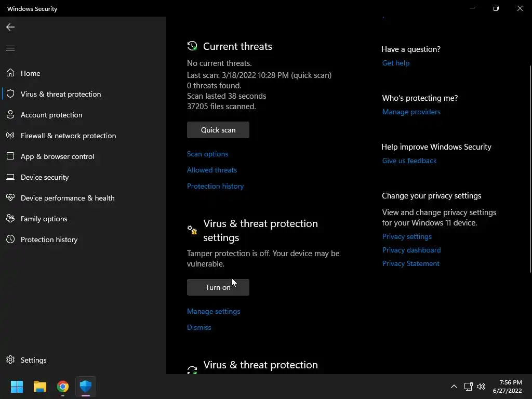Click the 'Have a question?' heading
The height and width of the screenshot is (399, 532).
pyautogui.click(x=411, y=49)
